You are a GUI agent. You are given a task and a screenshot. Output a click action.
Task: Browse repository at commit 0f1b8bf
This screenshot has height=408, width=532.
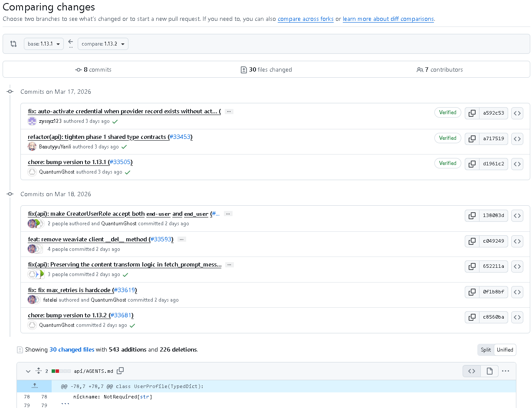click(x=517, y=292)
